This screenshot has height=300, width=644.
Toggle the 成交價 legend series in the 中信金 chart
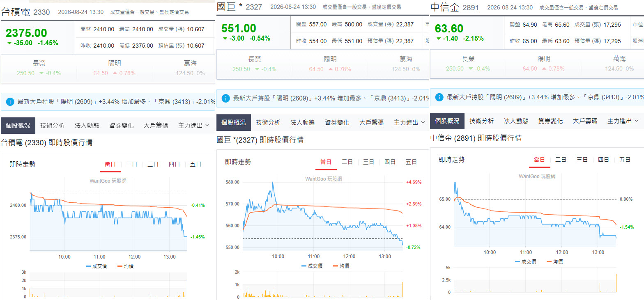(x=526, y=262)
